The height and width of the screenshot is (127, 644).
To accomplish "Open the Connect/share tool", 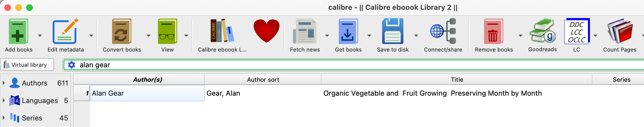I will 443,32.
